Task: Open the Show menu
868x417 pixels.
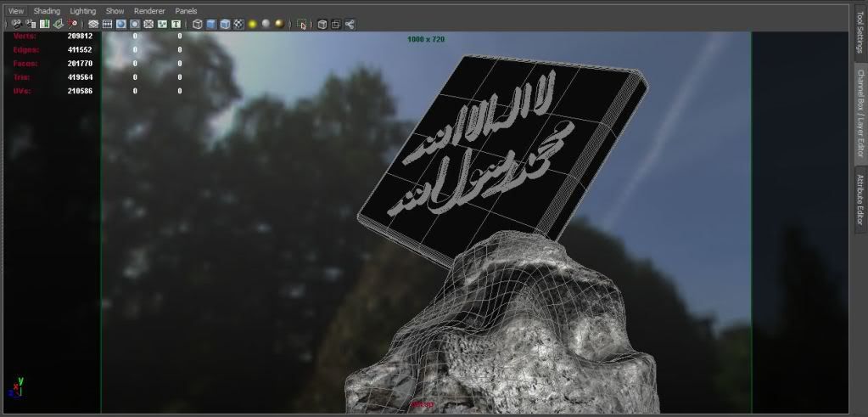Action: coord(115,10)
